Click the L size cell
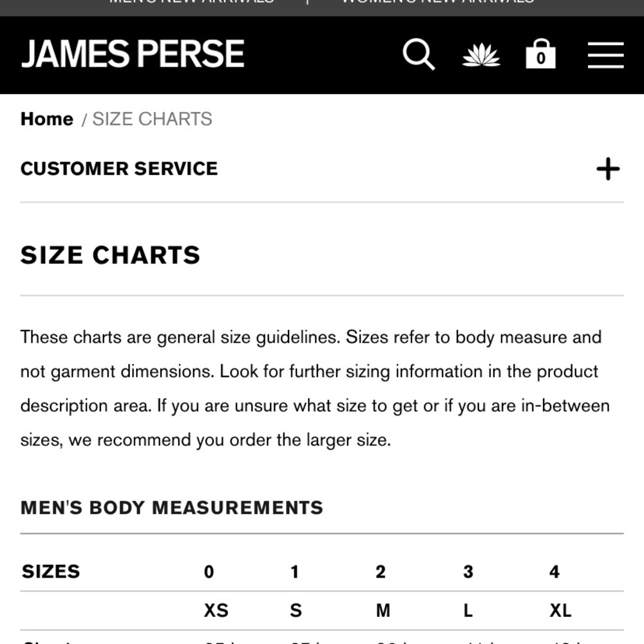This screenshot has height=644, width=644. coord(468,611)
